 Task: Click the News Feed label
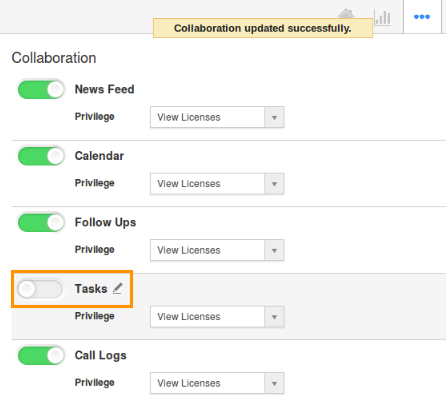[x=104, y=89]
